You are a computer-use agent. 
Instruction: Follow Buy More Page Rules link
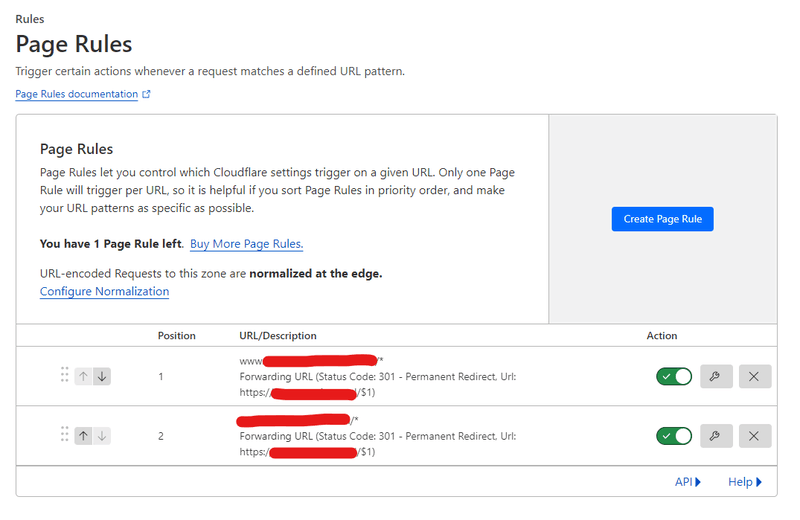[246, 243]
